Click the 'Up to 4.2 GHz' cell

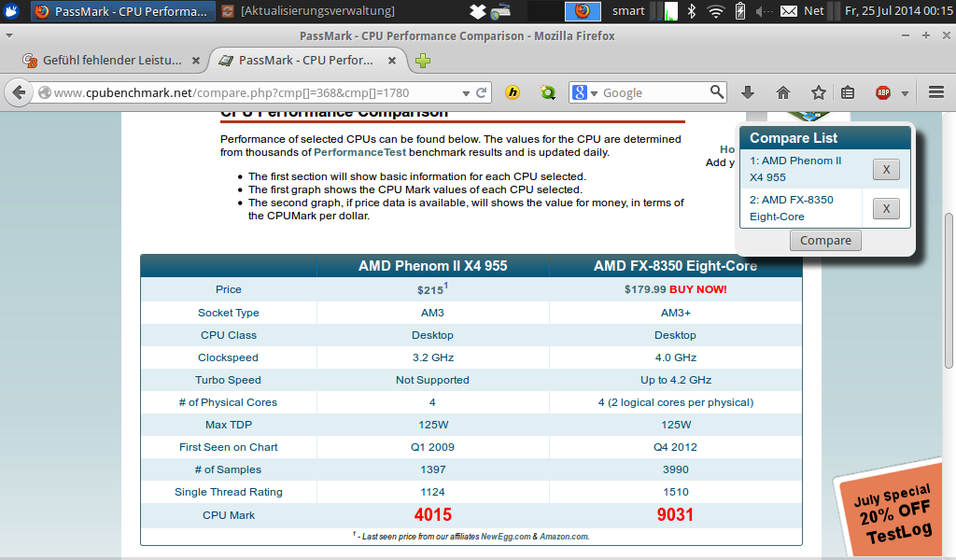[676, 380]
